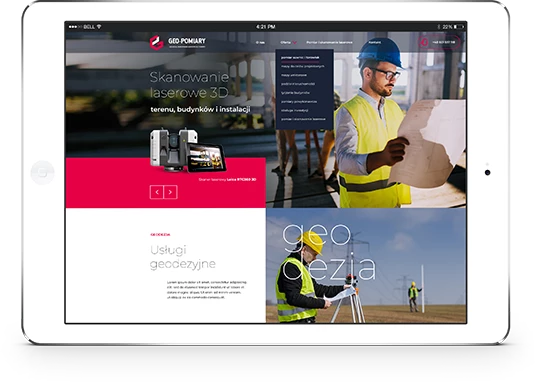Tap the Wi-Fi icon in status bar

coord(99,27)
